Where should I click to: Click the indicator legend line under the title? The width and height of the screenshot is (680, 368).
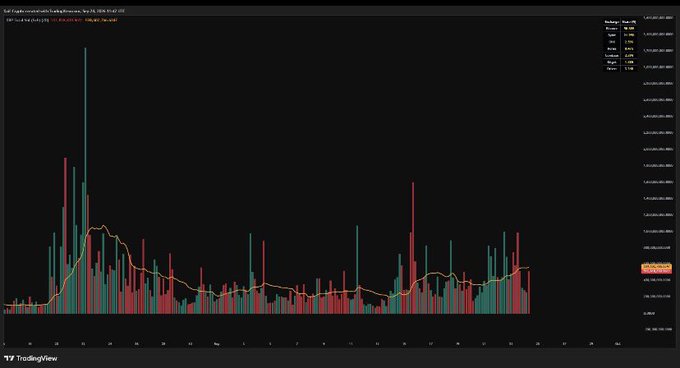click(61, 20)
